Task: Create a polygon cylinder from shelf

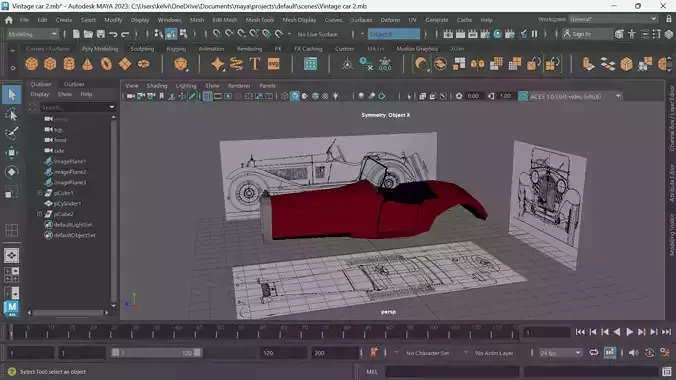Action: click(x=69, y=64)
